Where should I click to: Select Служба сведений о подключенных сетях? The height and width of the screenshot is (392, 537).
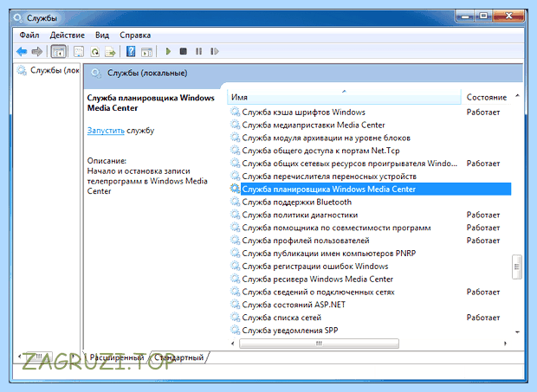(x=318, y=292)
